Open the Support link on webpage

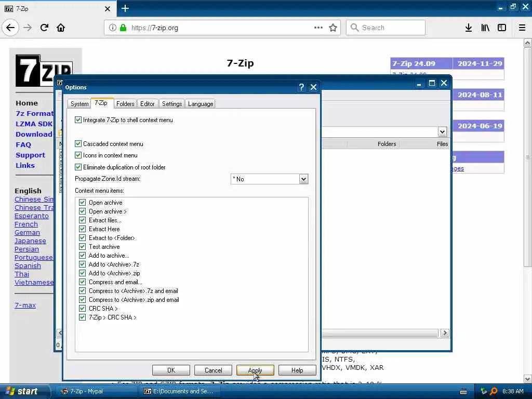pyautogui.click(x=30, y=155)
